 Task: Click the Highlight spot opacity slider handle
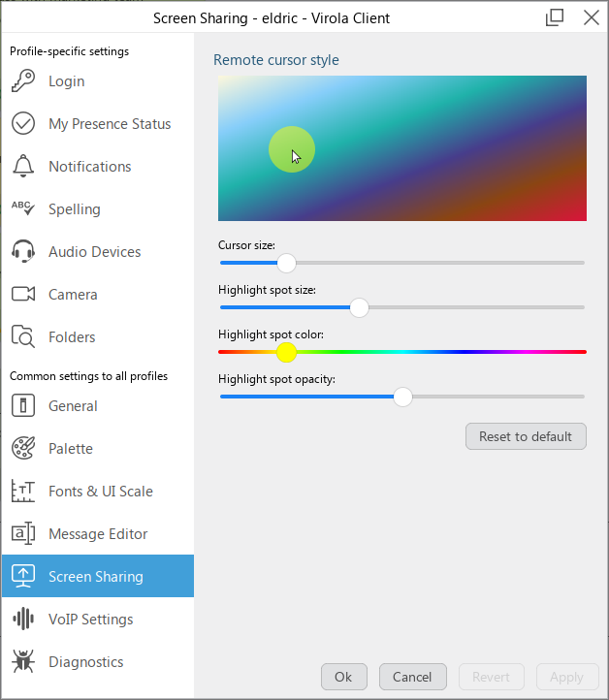click(402, 397)
